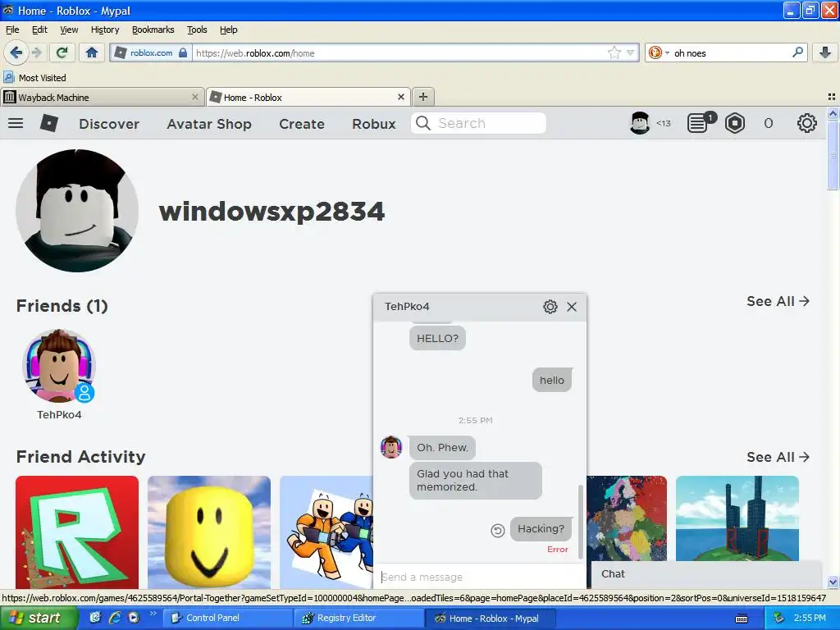The height and width of the screenshot is (630, 840).
Task: Open the History menu
Action: pos(105,30)
